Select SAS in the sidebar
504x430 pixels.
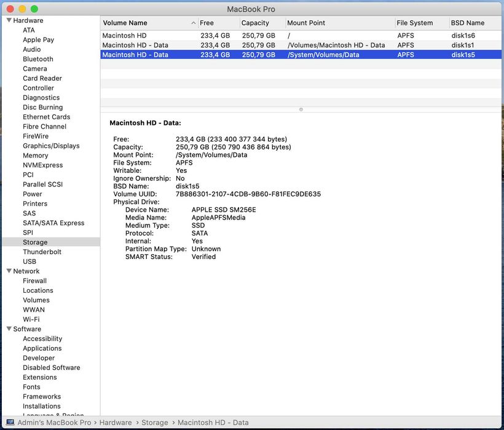tap(29, 213)
